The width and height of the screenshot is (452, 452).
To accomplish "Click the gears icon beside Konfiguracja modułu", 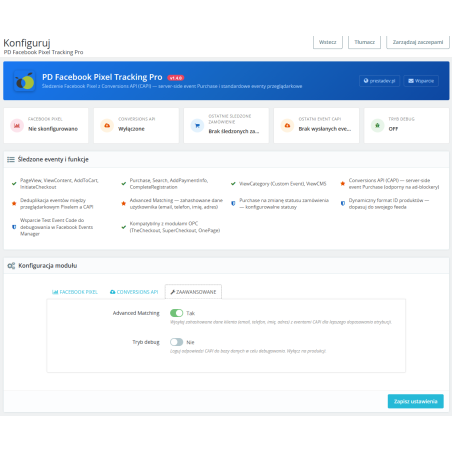I will coord(11,266).
